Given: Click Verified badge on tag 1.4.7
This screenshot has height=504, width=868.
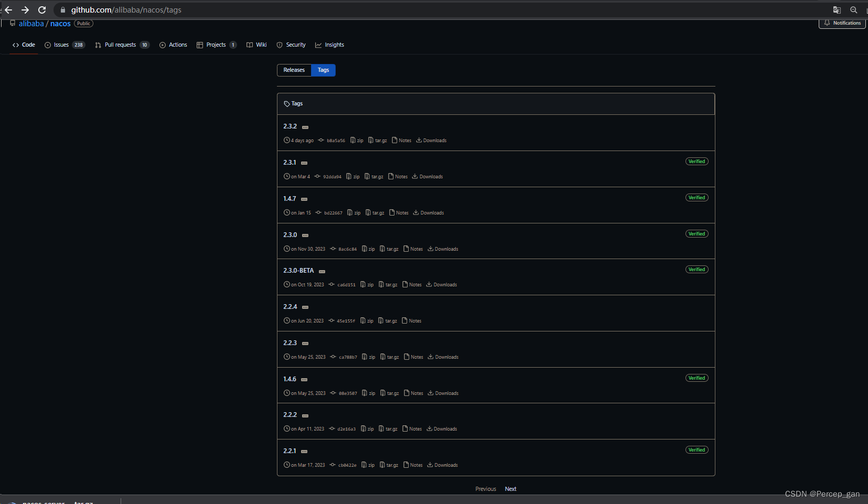Looking at the screenshot, I should [697, 198].
